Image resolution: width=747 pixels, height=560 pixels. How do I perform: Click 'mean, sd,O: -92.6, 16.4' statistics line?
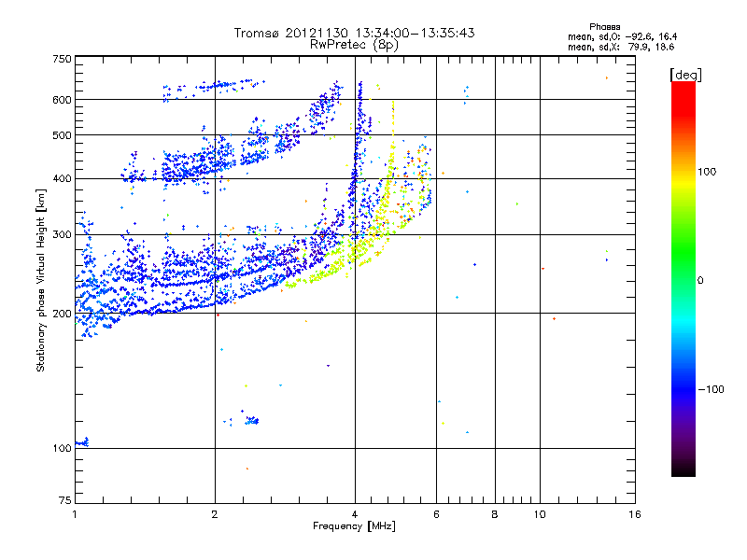click(x=622, y=36)
